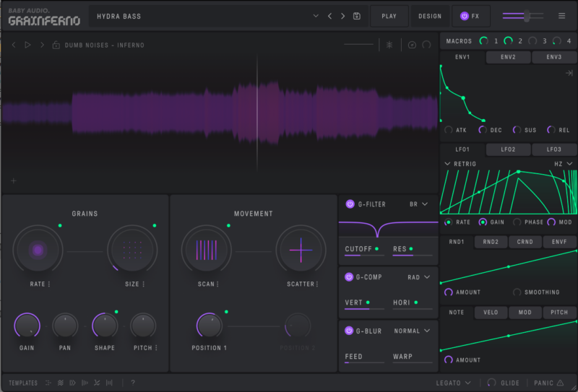Click the green dot beside HORI
The image size is (578, 392).
pos(416,302)
